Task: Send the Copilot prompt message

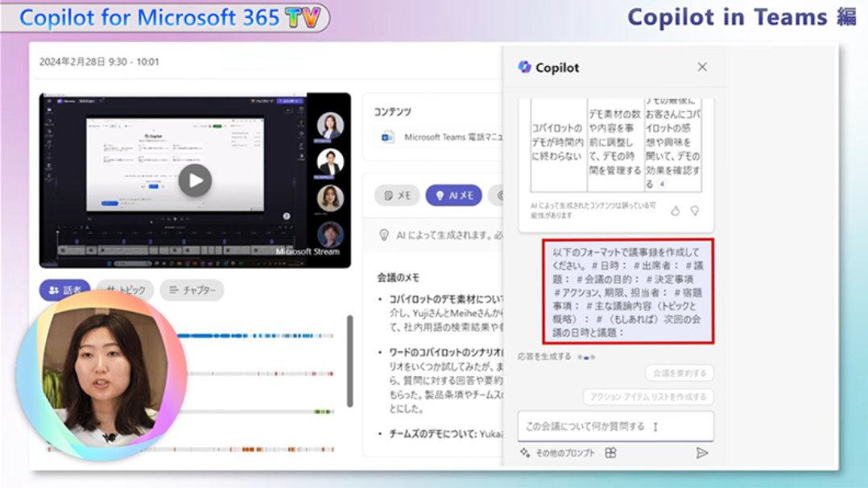Action: (701, 453)
